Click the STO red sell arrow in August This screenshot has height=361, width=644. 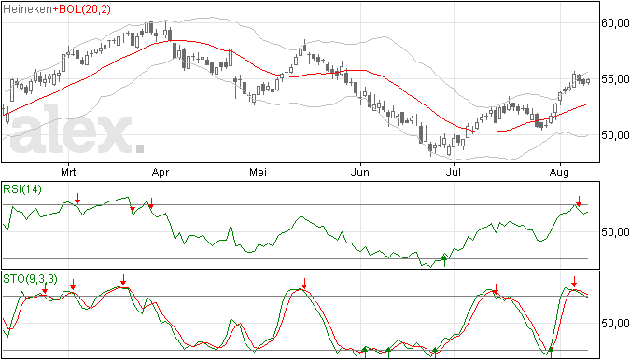(x=574, y=282)
